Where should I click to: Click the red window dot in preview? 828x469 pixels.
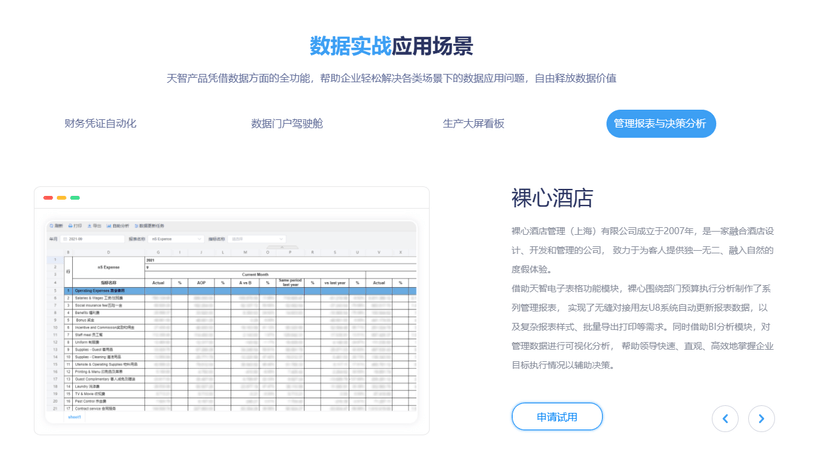(48, 198)
